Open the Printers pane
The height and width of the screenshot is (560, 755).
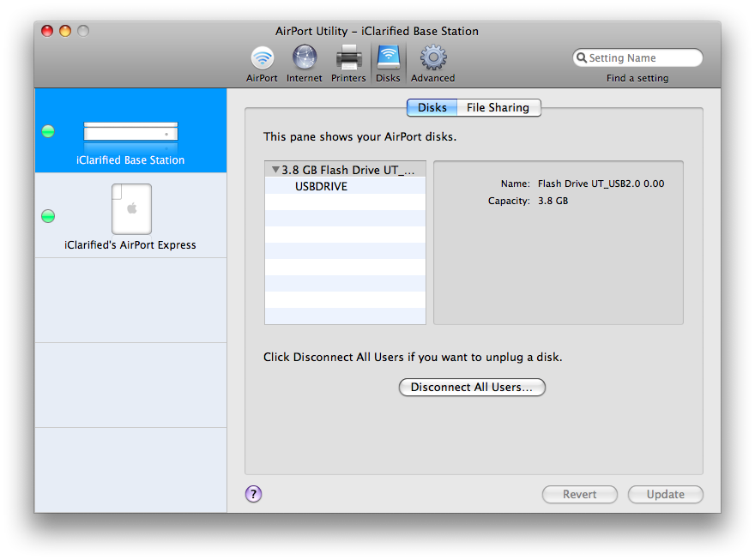tap(348, 63)
